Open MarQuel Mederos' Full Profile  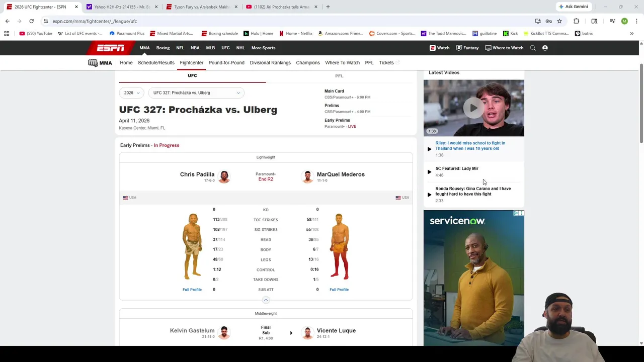click(x=339, y=290)
